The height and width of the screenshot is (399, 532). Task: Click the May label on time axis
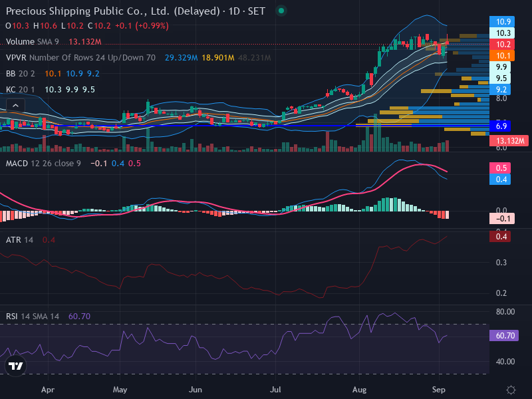point(120,390)
